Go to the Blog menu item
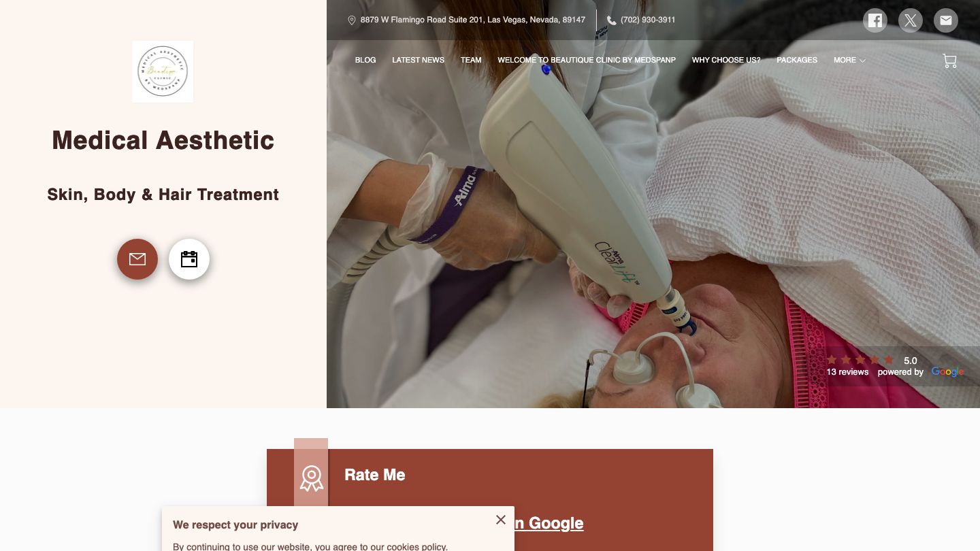980x551 pixels. coord(365,60)
